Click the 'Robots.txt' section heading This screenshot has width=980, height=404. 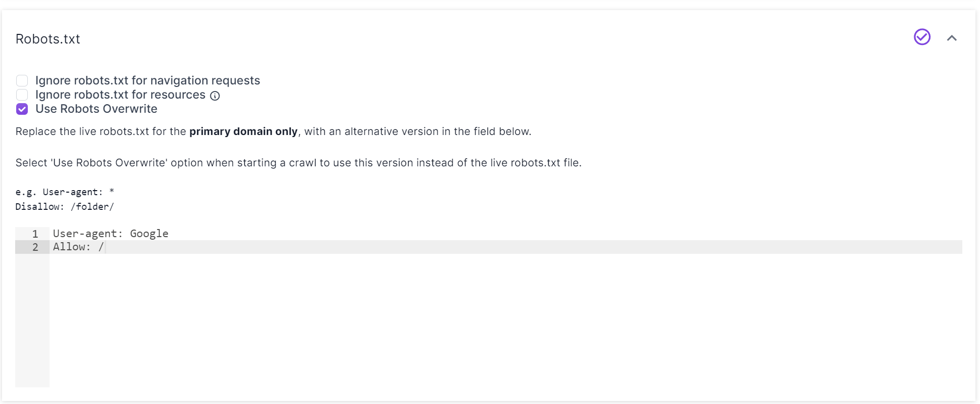[x=48, y=39]
